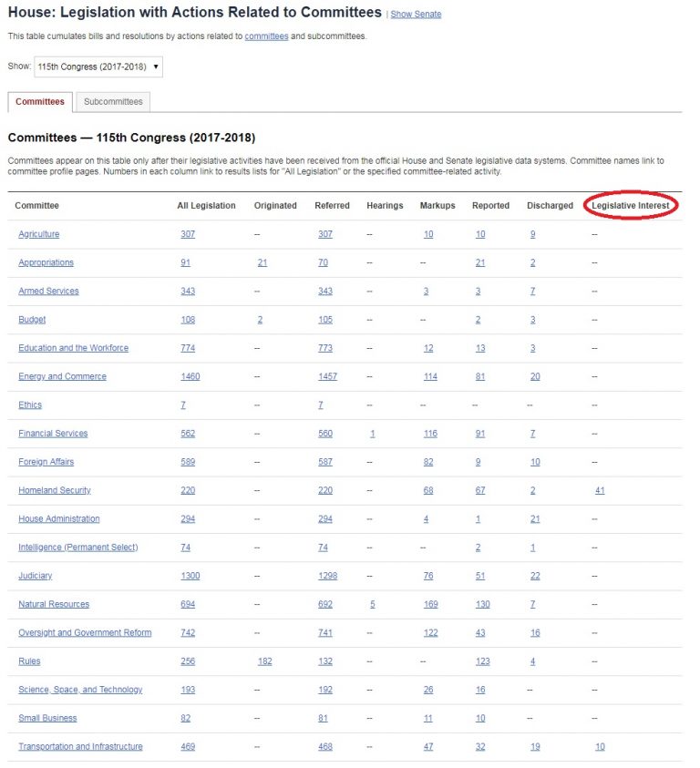The width and height of the screenshot is (700, 768).
Task: View Appropriations' 70 Referred bills
Action: tap(323, 262)
